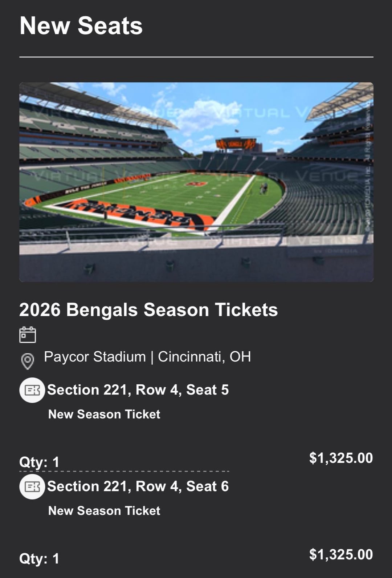The height and width of the screenshot is (578, 392).
Task: Click the location pin icon
Action: 28,361
